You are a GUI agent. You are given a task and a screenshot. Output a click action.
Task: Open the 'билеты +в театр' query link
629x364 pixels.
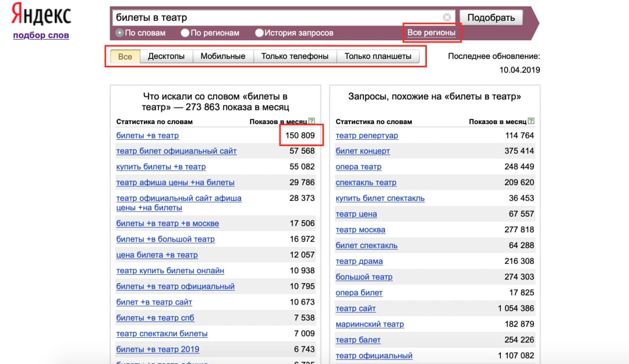(x=147, y=136)
